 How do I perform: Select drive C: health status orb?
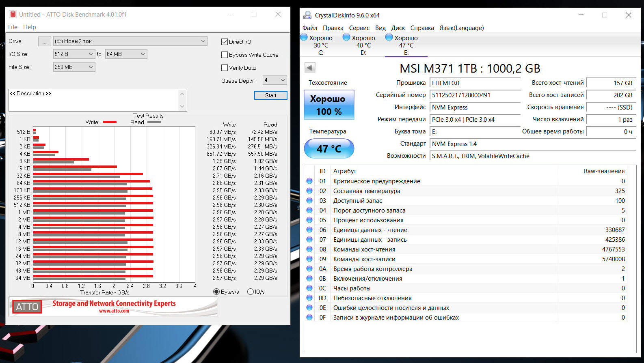coord(304,37)
